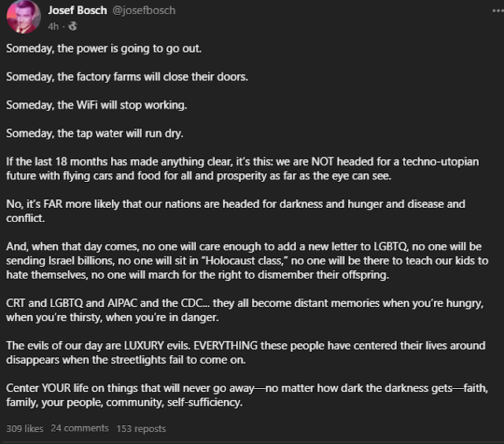The height and width of the screenshot is (444, 504).
Task: Click the paragraph starting 'Center YOUR life'
Action: pyautogui.click(x=247, y=395)
